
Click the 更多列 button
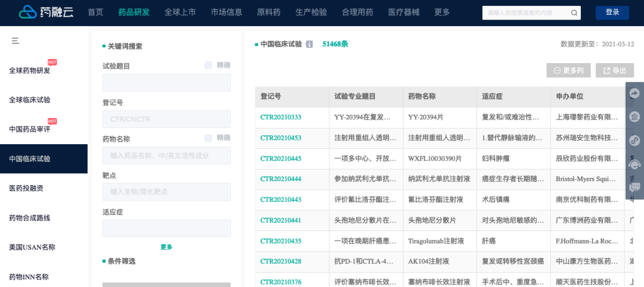[568, 70]
